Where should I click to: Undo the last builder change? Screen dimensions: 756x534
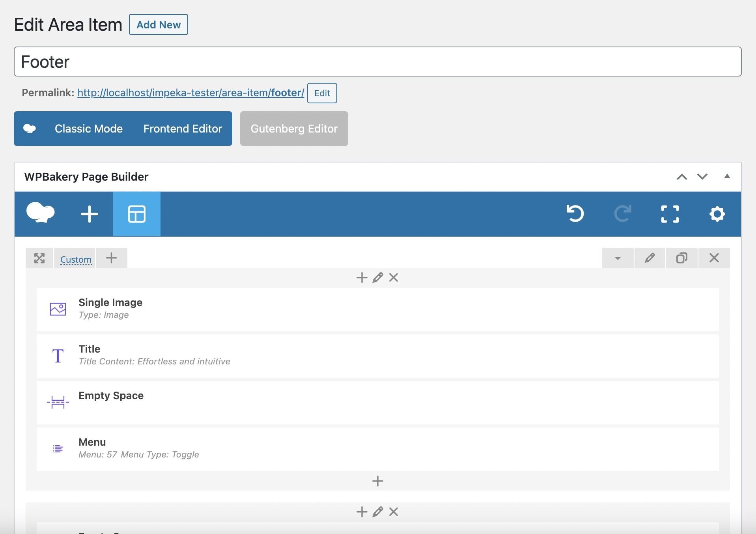(575, 214)
